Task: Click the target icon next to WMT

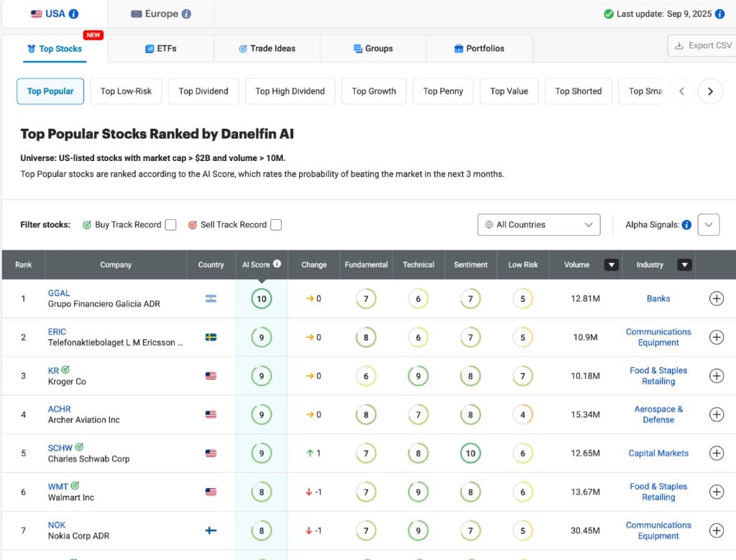Action: (x=75, y=486)
